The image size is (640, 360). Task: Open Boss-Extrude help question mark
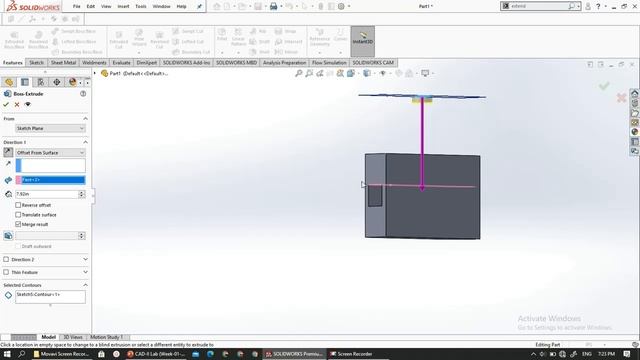pyautogui.click(x=83, y=93)
